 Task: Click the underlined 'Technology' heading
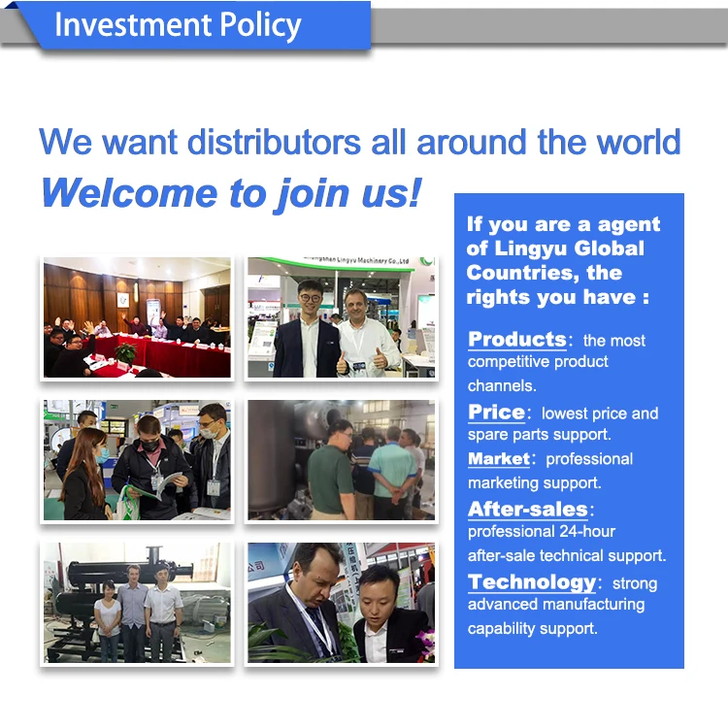coord(532,582)
